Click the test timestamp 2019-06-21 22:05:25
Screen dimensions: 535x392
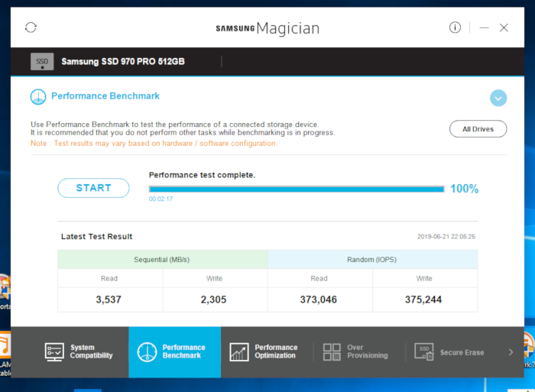tap(446, 237)
